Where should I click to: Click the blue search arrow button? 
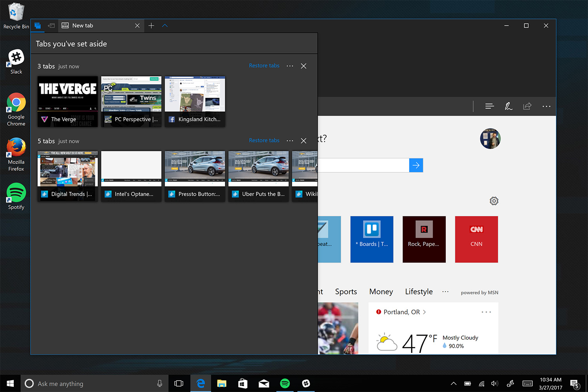(x=416, y=165)
